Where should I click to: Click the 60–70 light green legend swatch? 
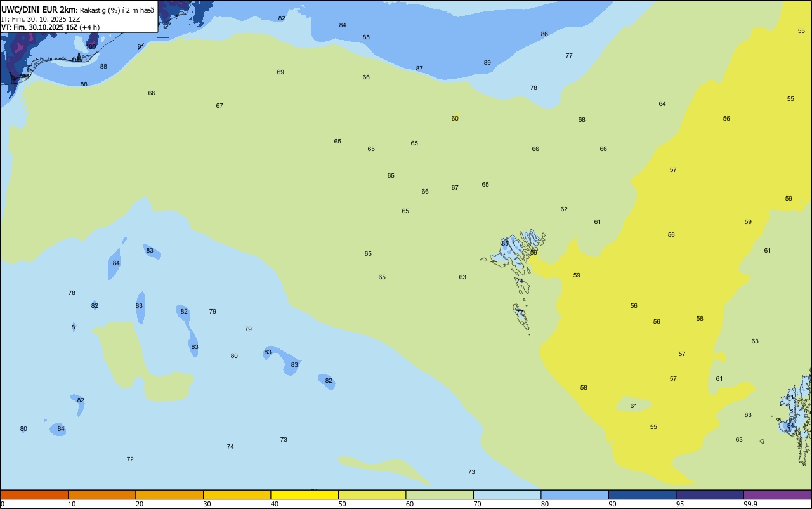pyautogui.click(x=440, y=494)
